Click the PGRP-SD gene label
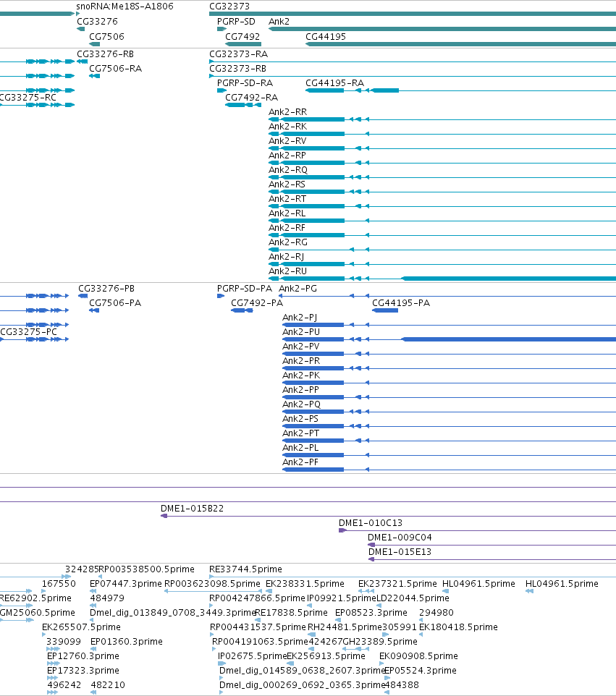Screen dimensions: 616x696 click(x=236, y=22)
